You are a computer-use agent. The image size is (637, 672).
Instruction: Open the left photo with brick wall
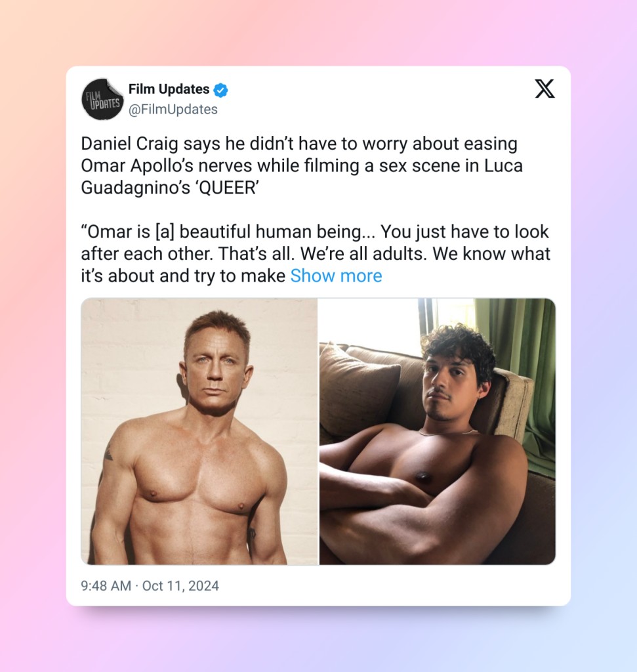coord(199,432)
